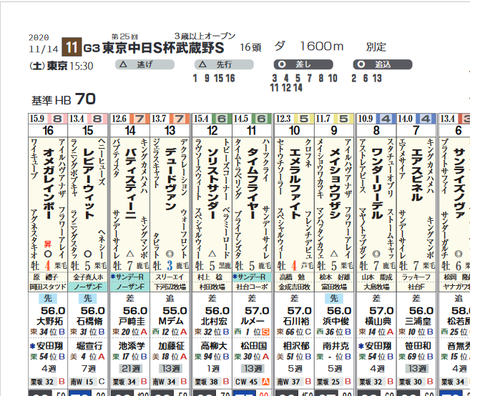The width and height of the screenshot is (480, 396).
Task: Click training entry 南W 37 B
Action: pyautogui.click(x=294, y=381)
